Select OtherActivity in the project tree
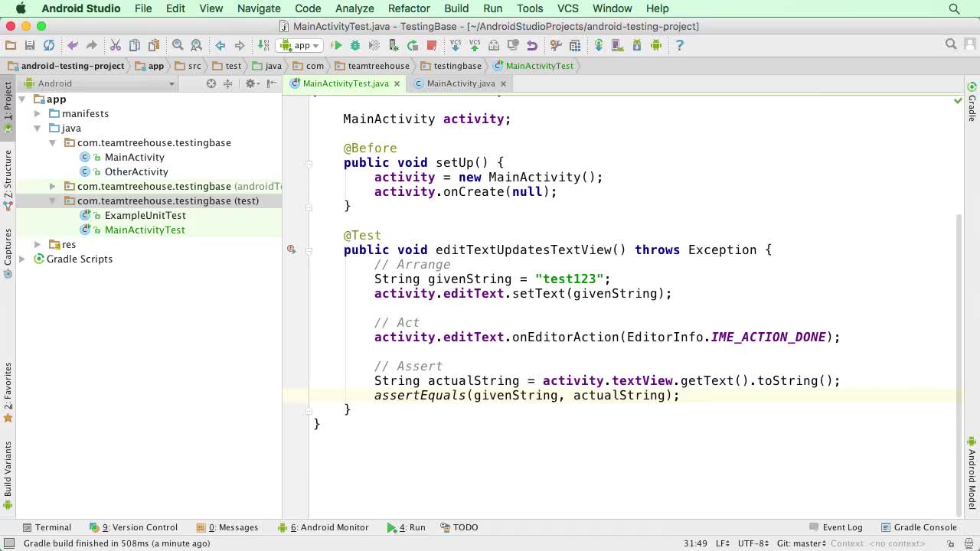This screenshot has width=980, height=551. (x=136, y=171)
